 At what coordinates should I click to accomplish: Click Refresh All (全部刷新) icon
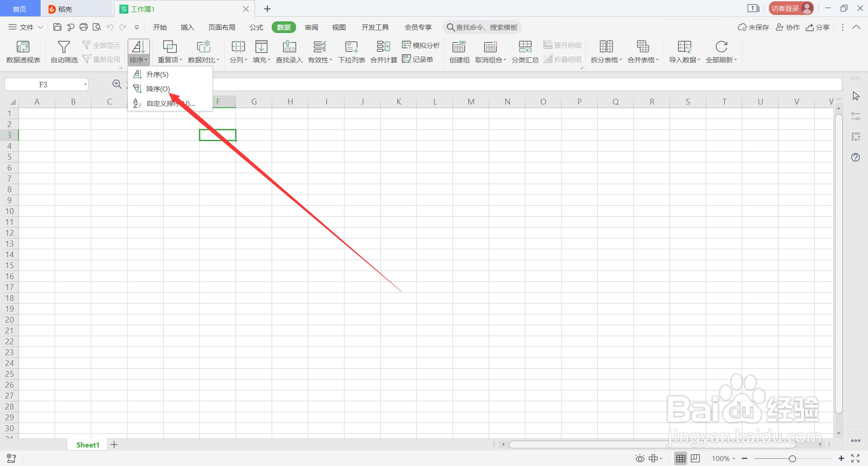pyautogui.click(x=722, y=47)
